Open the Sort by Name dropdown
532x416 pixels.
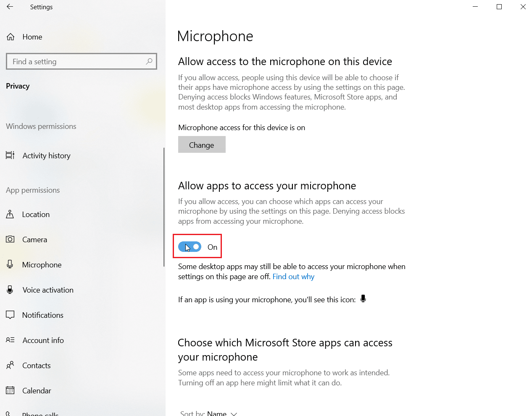tap(217, 413)
